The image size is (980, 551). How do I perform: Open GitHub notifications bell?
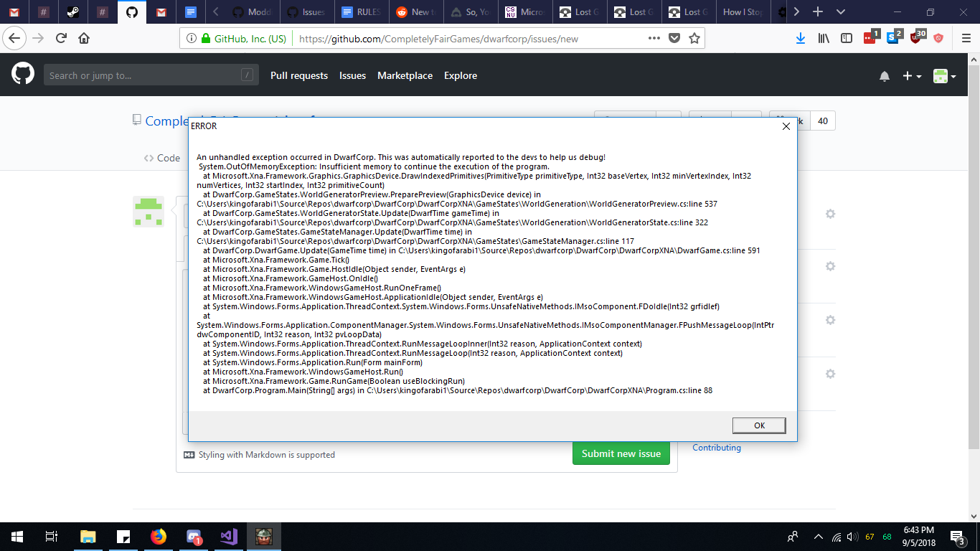885,75
